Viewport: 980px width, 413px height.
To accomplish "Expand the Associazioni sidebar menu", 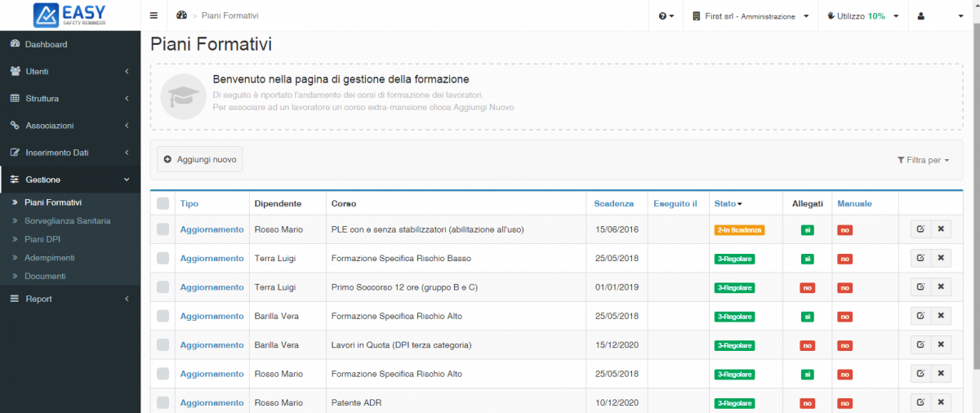I will [x=70, y=126].
